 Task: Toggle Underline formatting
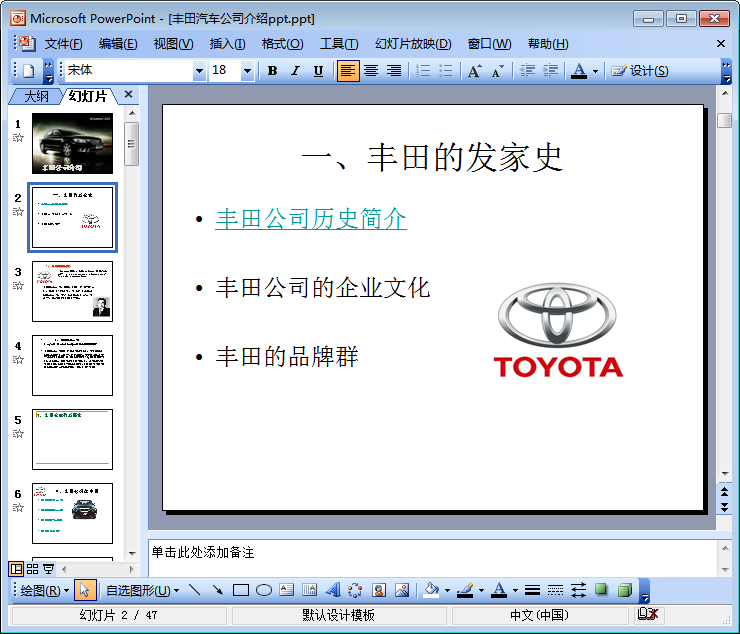click(319, 71)
